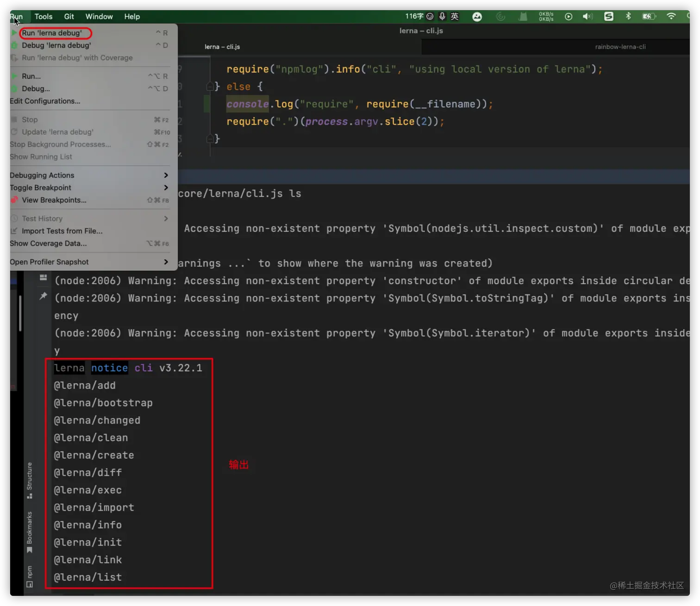This screenshot has width=700, height=606.
Task: Collapse the else block fold marker
Action: click(210, 87)
